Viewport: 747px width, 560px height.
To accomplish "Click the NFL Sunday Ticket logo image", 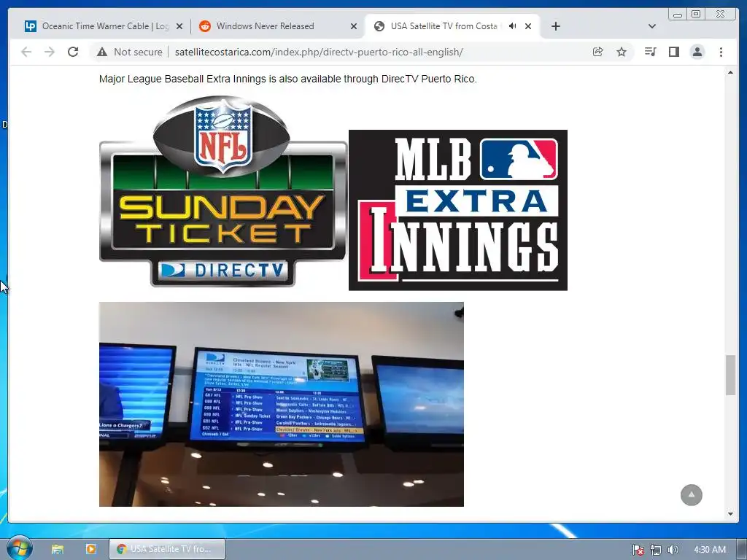I will tap(223, 192).
